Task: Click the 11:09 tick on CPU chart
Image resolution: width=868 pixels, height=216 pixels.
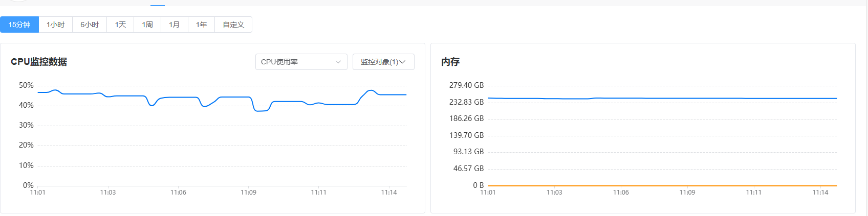Action: [248, 193]
